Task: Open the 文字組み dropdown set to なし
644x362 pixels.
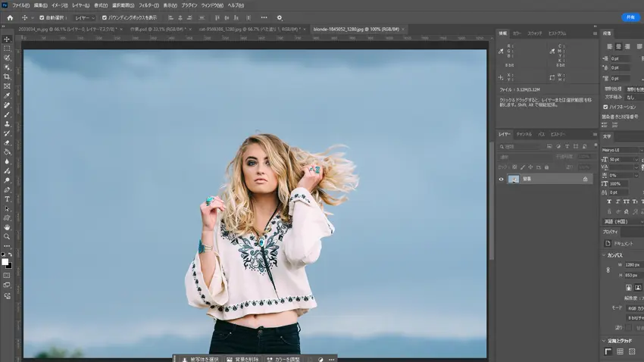Action: tap(633, 97)
